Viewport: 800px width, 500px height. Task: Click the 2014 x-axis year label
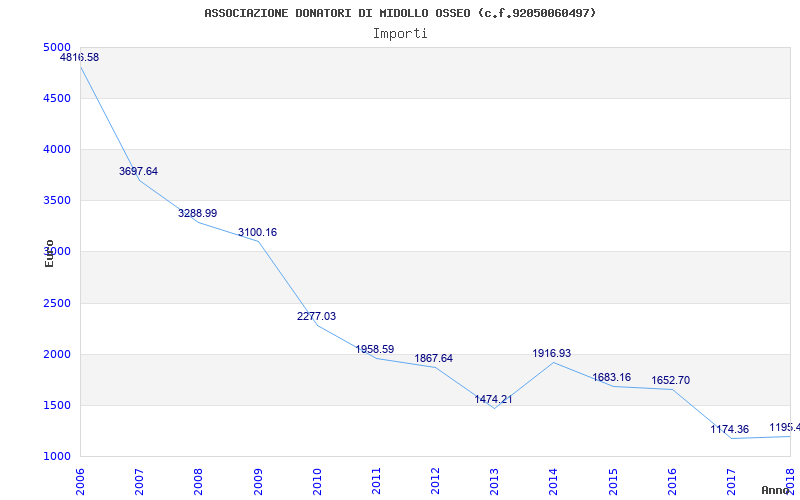(554, 481)
